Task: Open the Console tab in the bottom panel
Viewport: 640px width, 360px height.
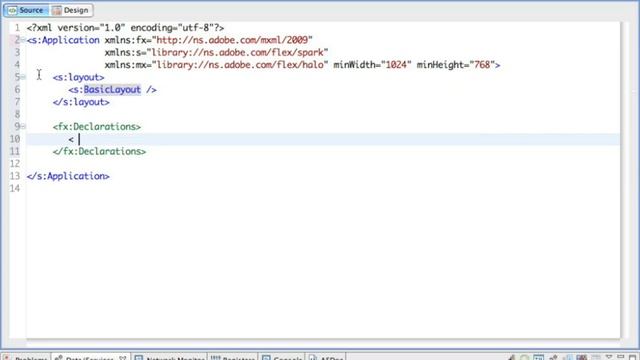Action: 282,358
